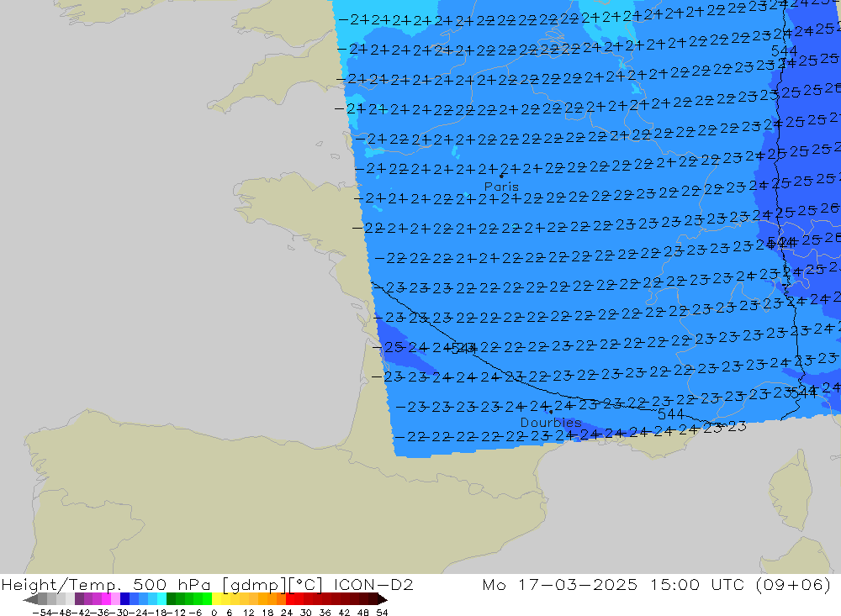Viewport: 841px width, 616px height.
Task: Pick the dark green swatch above legend value -12
Action: tap(171, 599)
